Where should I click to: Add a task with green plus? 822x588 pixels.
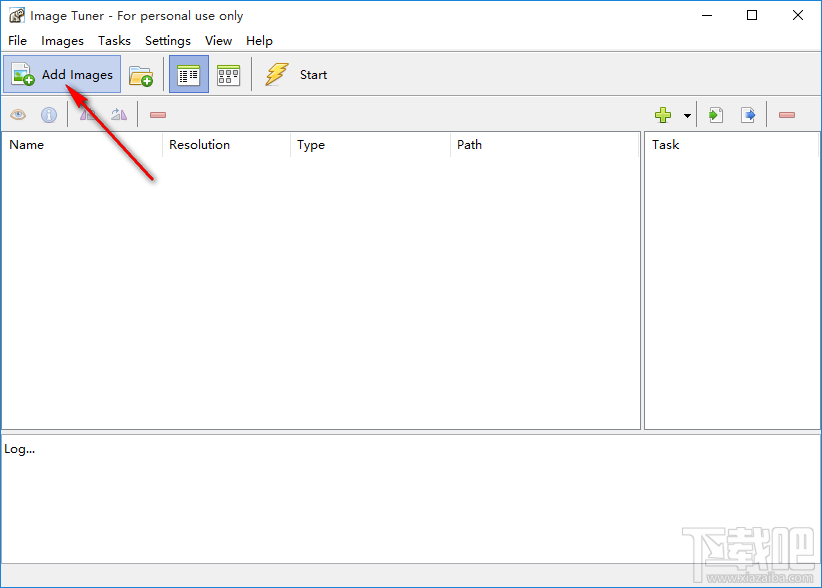(663, 115)
